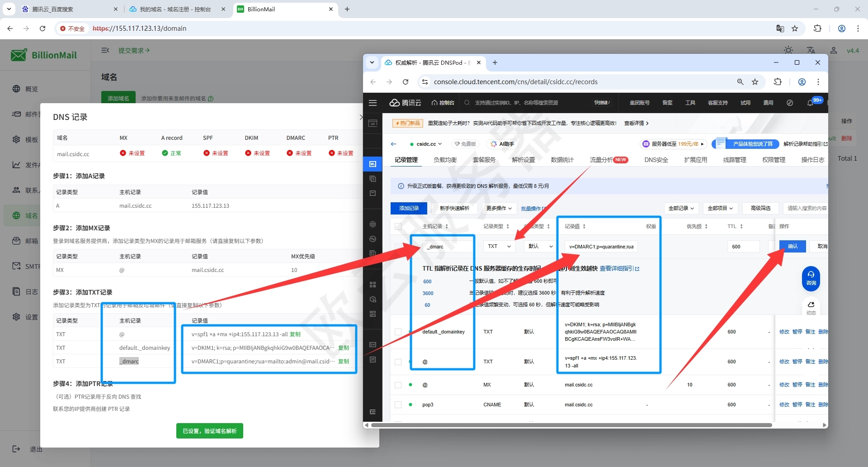This screenshot has height=467, width=868.
Task: Open 设置 settings in BillionMail sidebar
Action: (x=25, y=317)
